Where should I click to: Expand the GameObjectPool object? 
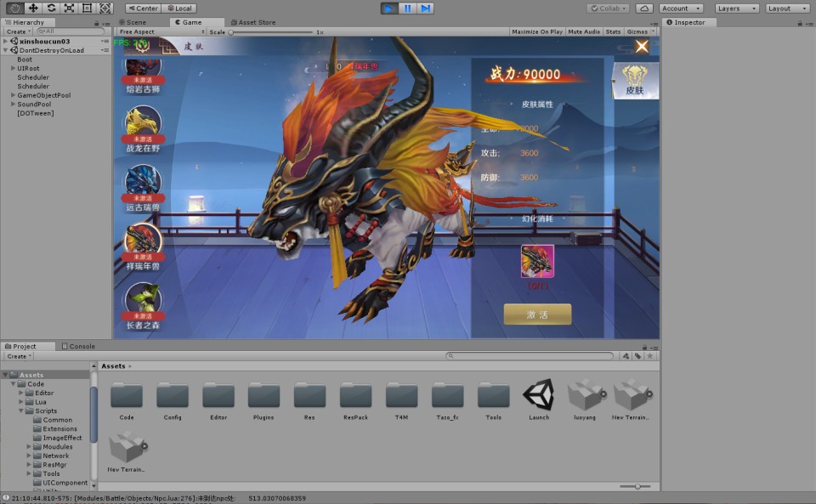click(13, 95)
